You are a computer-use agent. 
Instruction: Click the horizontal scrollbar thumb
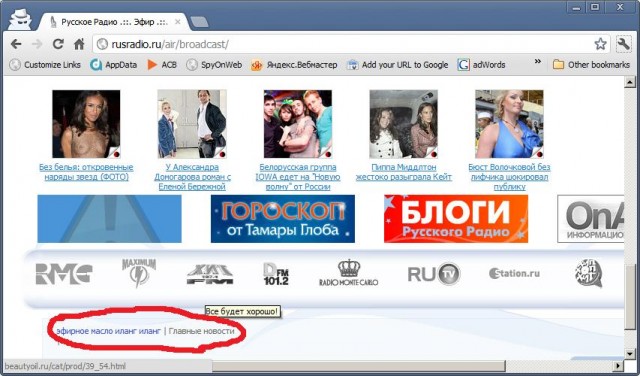360,366
